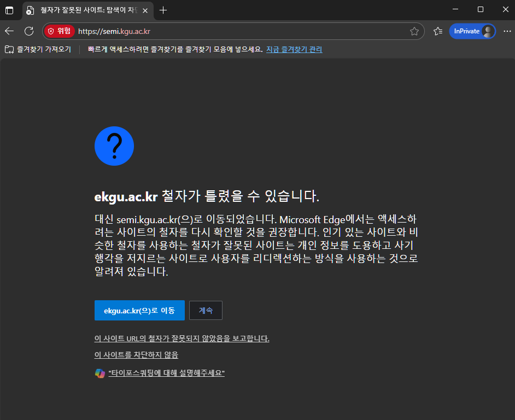Minimize the Edge window
Viewport: 515px width, 420px height.
click(455, 9)
